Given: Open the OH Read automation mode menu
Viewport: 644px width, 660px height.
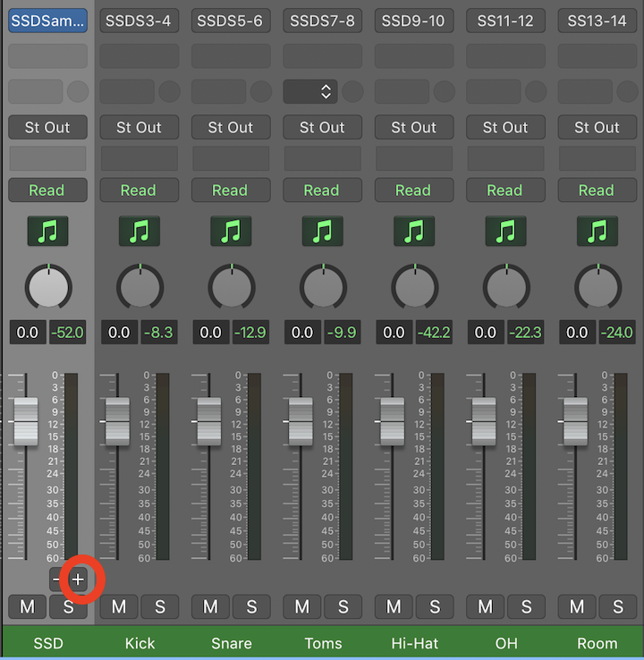Looking at the screenshot, I should pos(505,190).
